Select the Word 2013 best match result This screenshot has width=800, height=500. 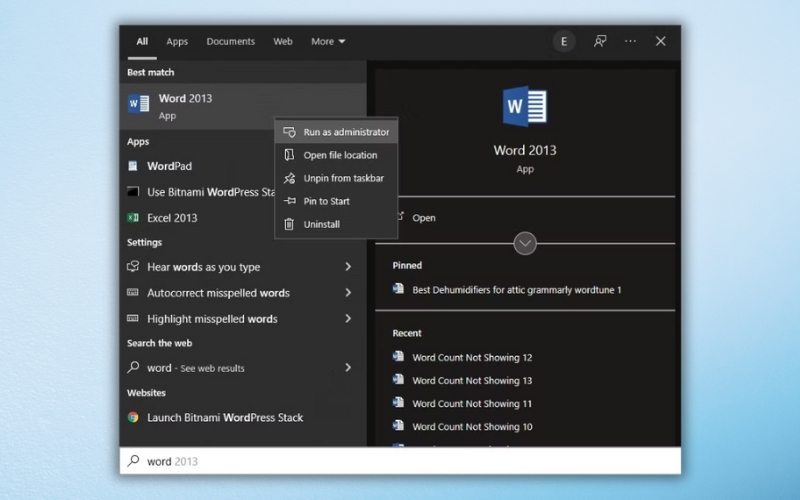click(243, 106)
